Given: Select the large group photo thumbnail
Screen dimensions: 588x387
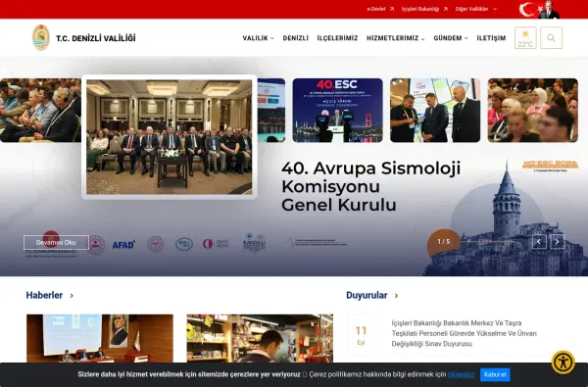Looking at the screenshot, I should click(170, 137).
